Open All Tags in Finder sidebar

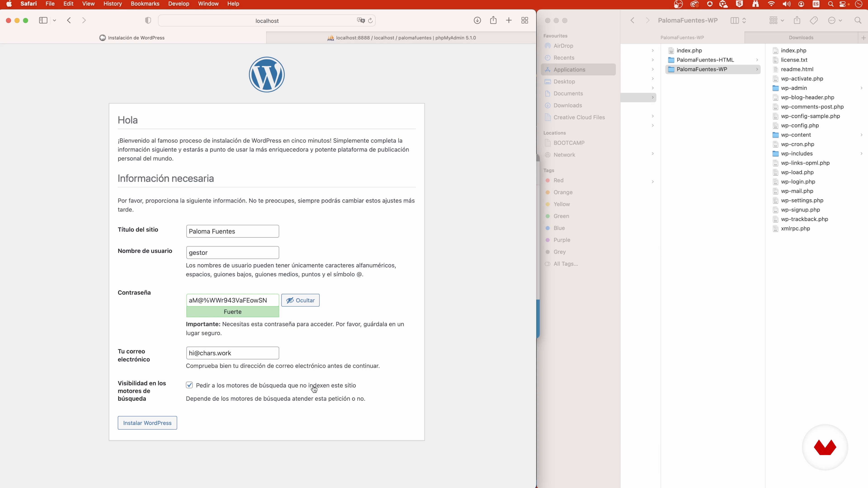click(x=578, y=264)
